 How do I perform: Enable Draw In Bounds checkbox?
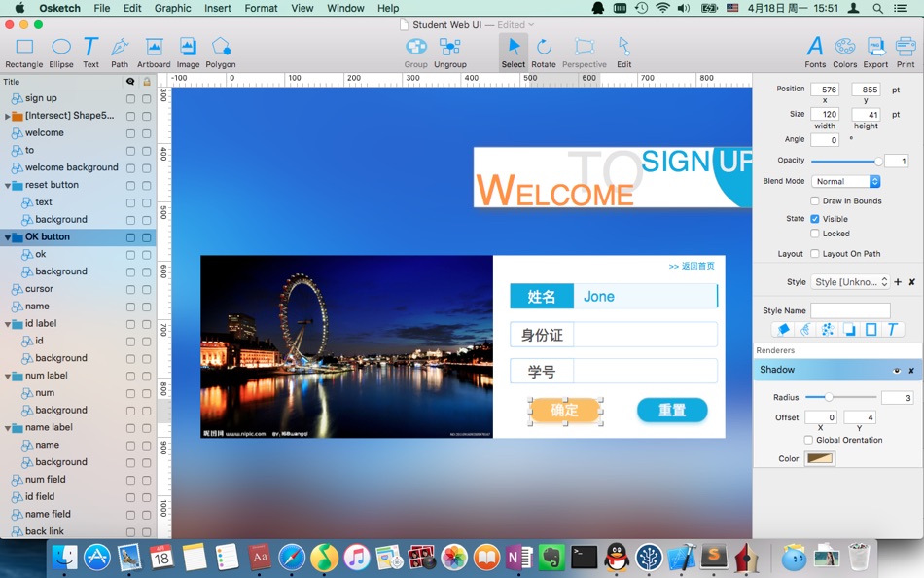click(815, 201)
